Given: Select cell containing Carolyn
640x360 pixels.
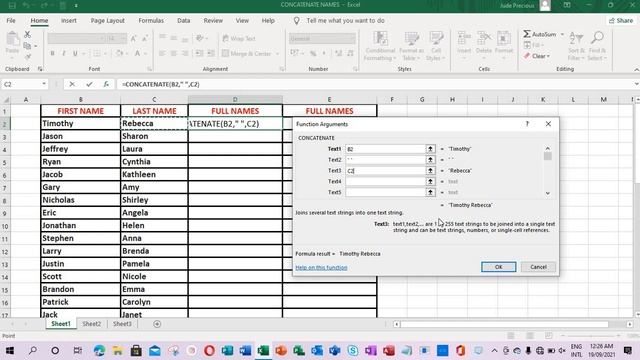Looking at the screenshot, I should point(154,302).
